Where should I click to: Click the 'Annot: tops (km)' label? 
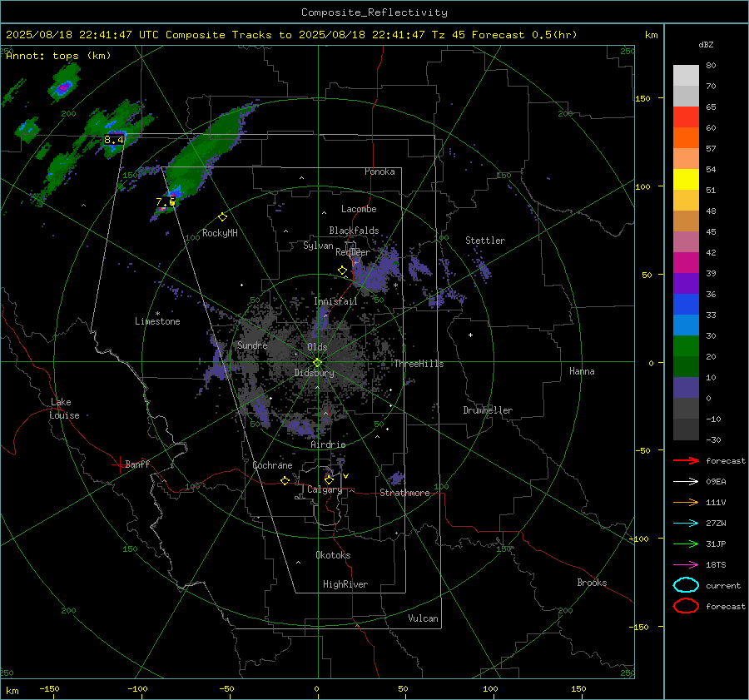(x=58, y=56)
